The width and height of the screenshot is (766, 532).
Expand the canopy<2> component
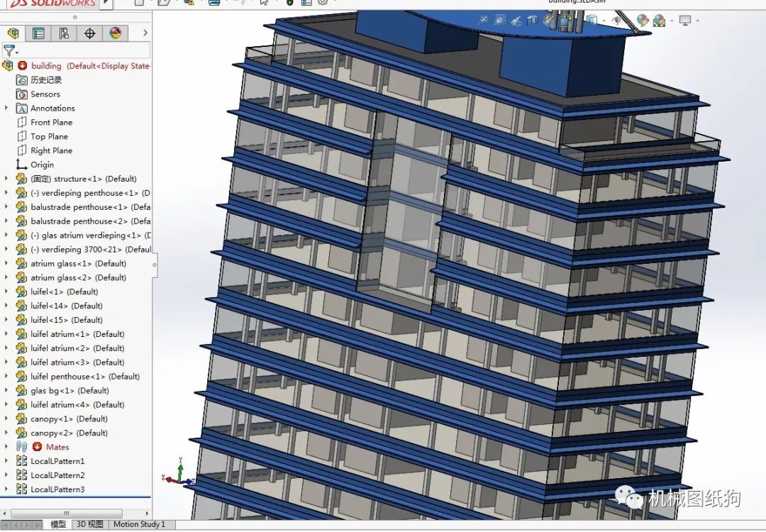click(6, 433)
